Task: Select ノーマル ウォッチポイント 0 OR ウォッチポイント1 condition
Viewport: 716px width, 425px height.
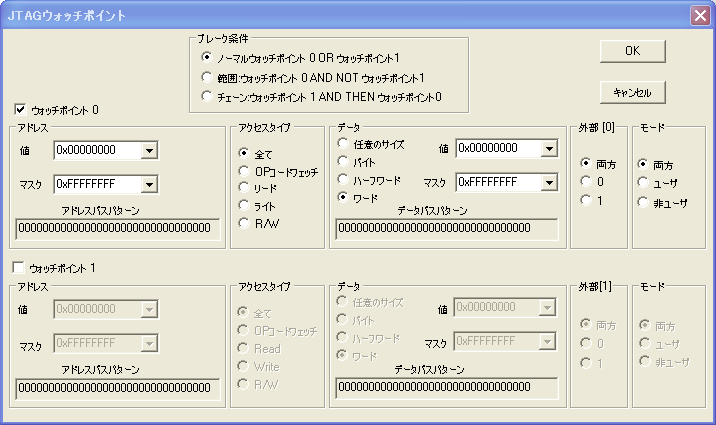Action: click(207, 58)
